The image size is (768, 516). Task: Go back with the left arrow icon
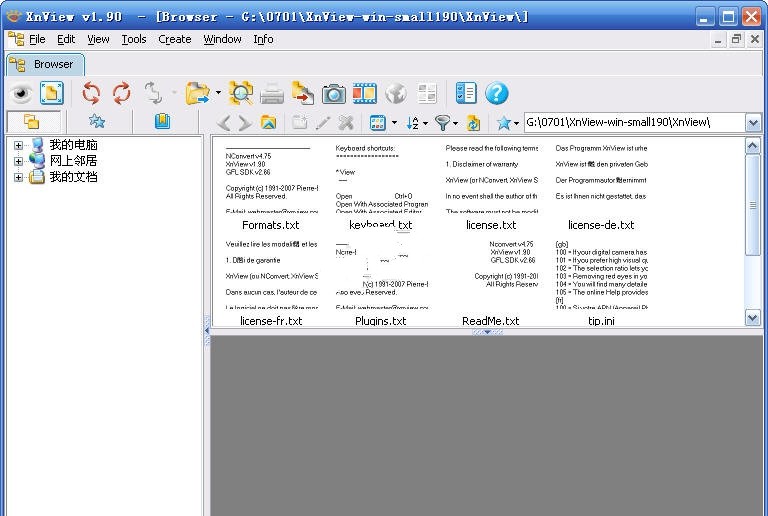224,122
